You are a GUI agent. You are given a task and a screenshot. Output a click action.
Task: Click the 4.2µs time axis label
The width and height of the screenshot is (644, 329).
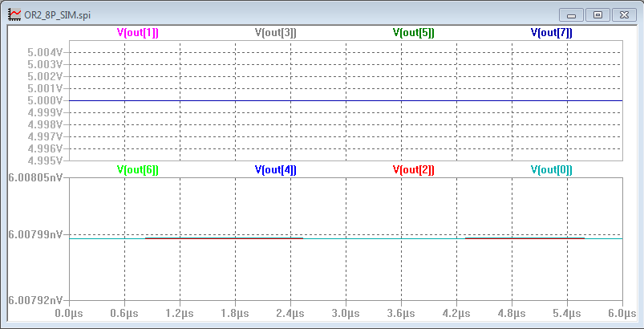(x=456, y=315)
